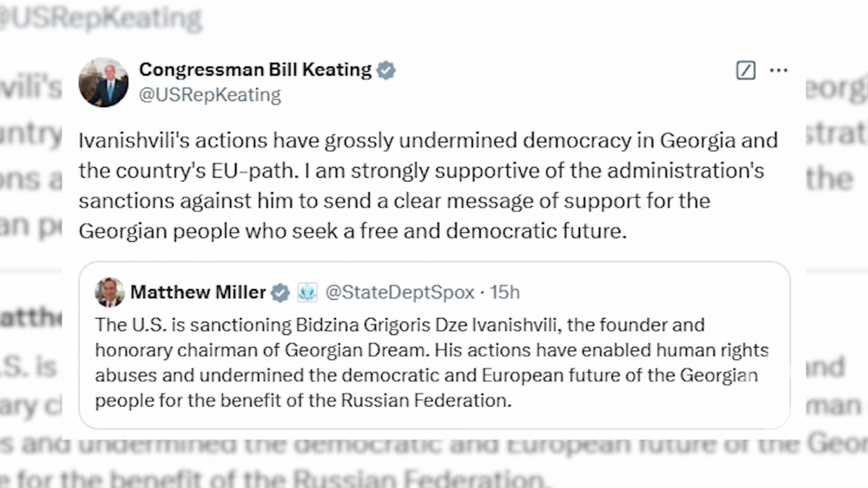This screenshot has width=868, height=488.
Task: Open Congressman Bill Keating's profile photo
Action: (103, 82)
